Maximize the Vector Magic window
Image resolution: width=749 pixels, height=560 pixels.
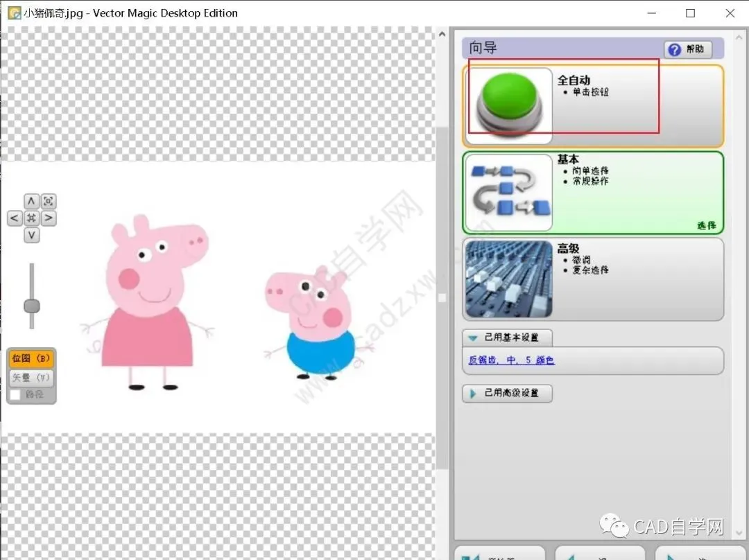click(690, 13)
